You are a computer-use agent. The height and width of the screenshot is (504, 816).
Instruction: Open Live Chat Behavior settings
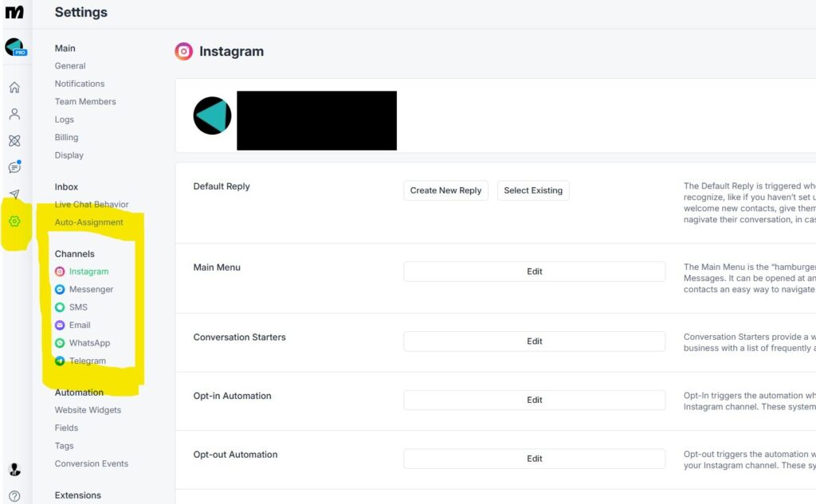(x=91, y=204)
